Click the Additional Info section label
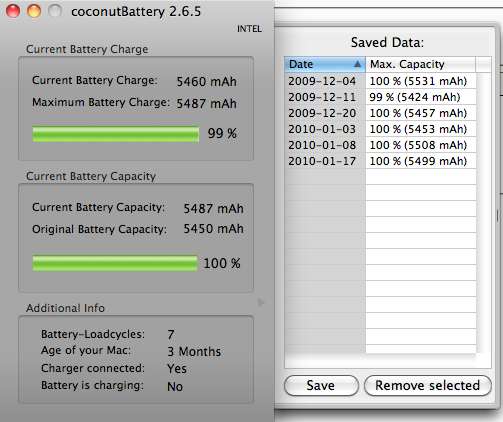Image resolution: width=503 pixels, height=422 pixels. (65, 308)
